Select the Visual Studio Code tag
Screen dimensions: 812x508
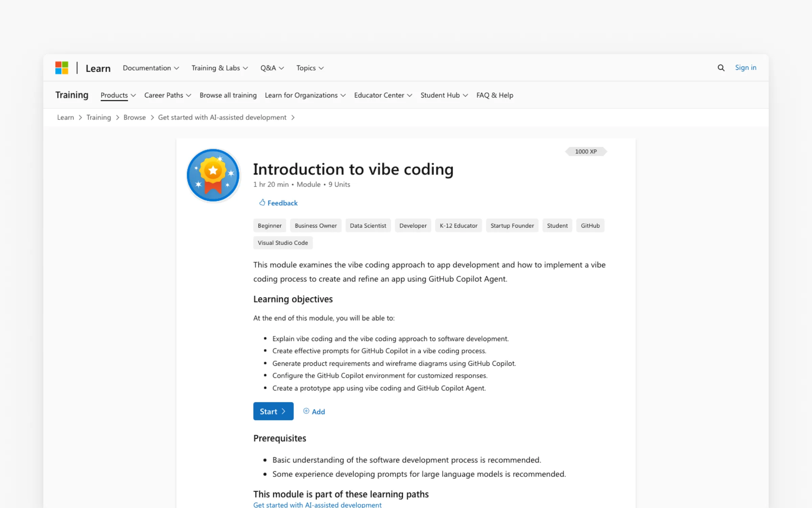point(283,243)
